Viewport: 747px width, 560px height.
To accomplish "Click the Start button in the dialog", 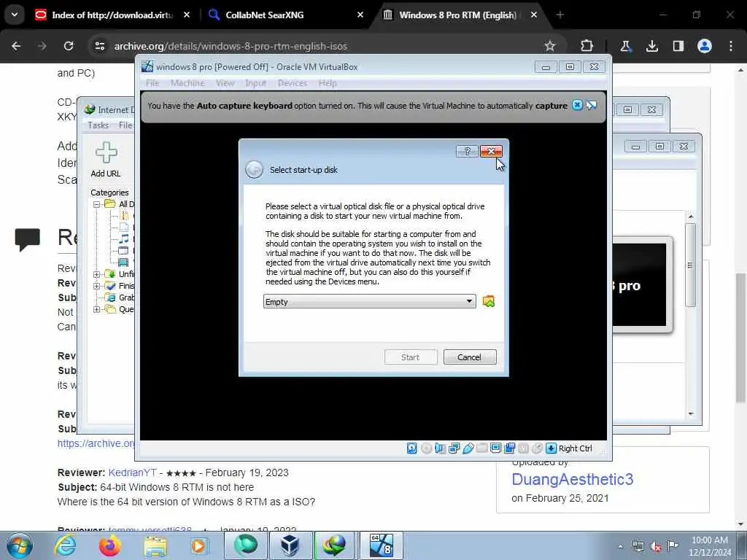I will click(411, 357).
